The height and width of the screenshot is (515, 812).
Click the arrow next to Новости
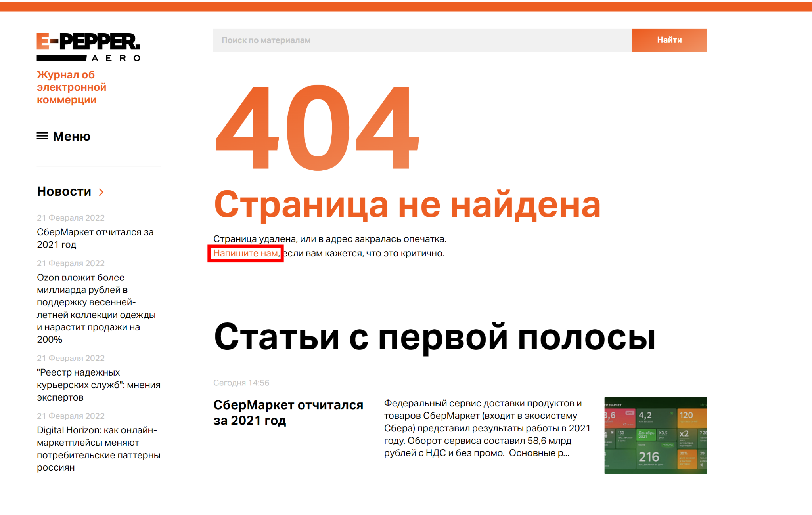click(101, 192)
